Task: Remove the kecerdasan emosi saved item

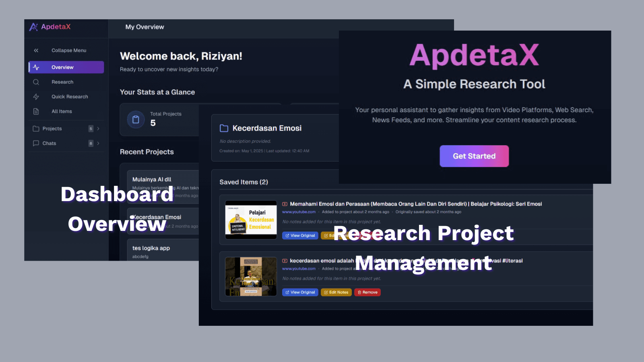Action: pos(367,292)
